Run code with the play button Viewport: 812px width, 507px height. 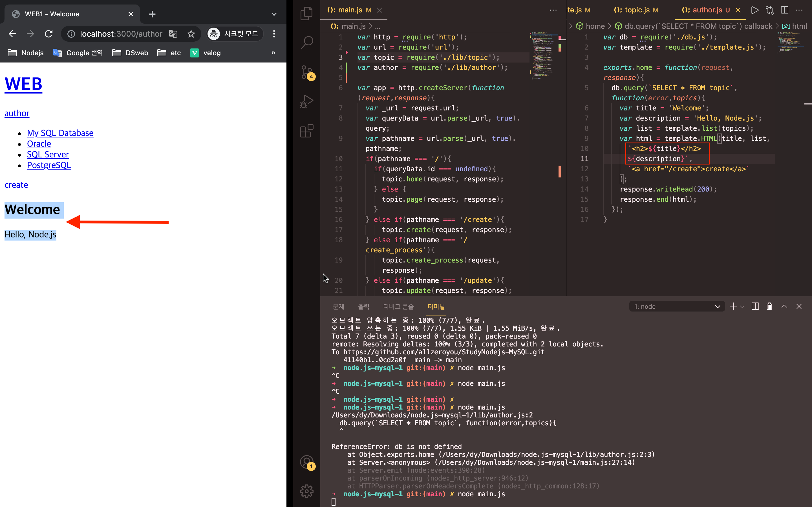(x=754, y=10)
